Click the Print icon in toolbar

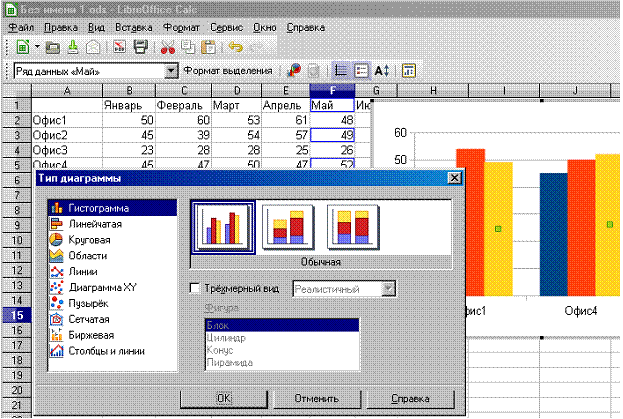pos(141,47)
